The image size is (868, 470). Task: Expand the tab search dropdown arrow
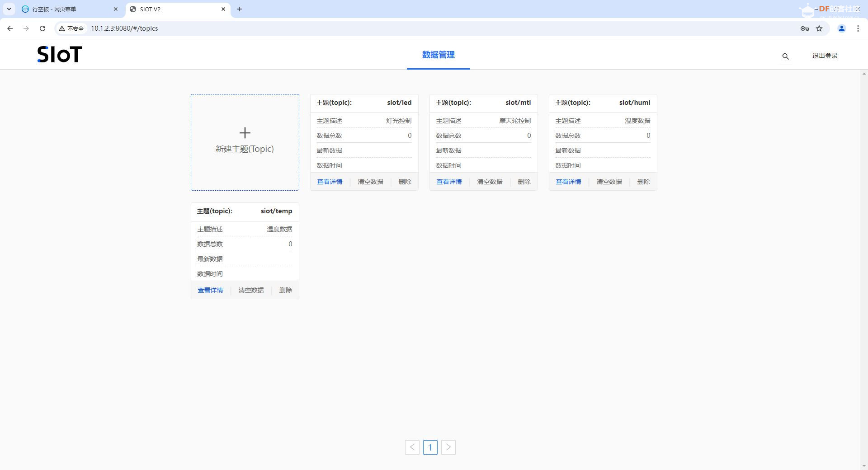click(x=9, y=9)
